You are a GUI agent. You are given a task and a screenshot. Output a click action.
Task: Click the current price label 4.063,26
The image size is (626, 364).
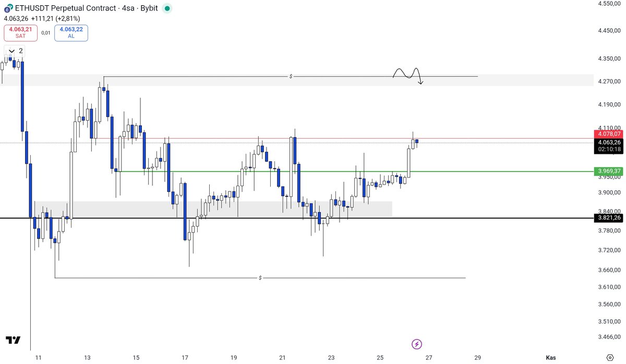609,142
